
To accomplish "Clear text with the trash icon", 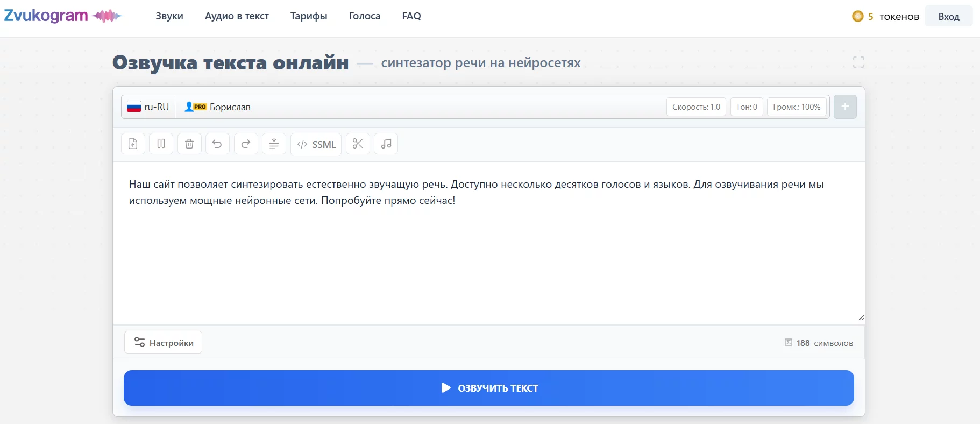I will [x=189, y=144].
